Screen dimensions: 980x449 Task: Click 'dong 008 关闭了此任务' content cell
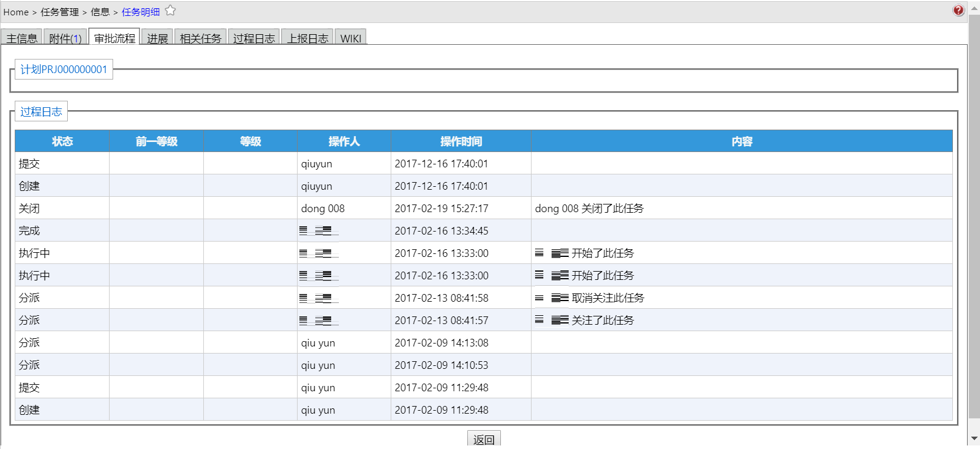[x=742, y=208]
